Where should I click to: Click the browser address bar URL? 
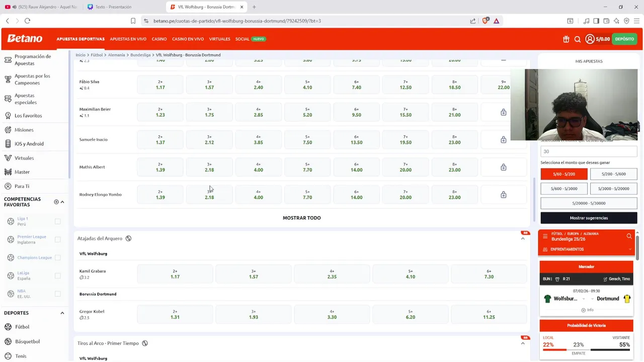click(237, 21)
